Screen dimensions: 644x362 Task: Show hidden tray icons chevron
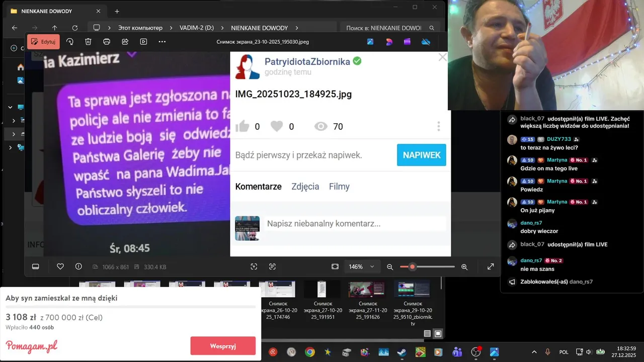534,352
